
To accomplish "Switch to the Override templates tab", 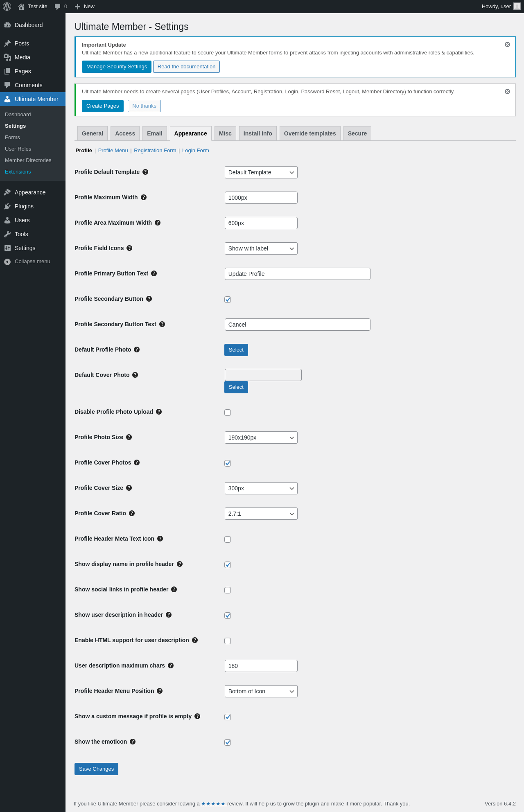I will (310, 133).
